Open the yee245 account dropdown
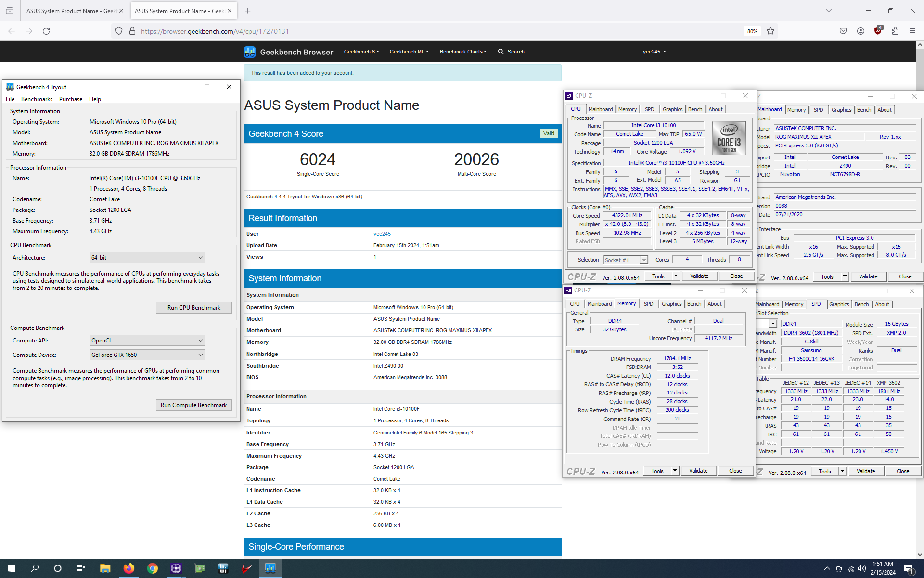This screenshot has width=924, height=578. pyautogui.click(x=654, y=52)
